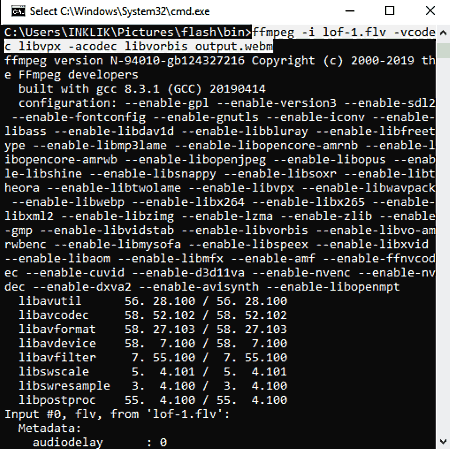Close the cmd.exe window
Screen dimensions: 450x449
pyautogui.click(x=430, y=11)
